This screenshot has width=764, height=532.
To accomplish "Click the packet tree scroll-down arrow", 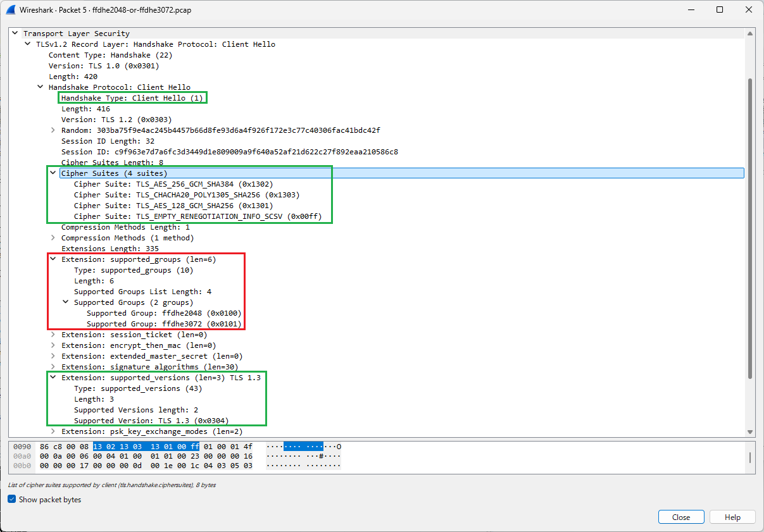I will click(750, 432).
